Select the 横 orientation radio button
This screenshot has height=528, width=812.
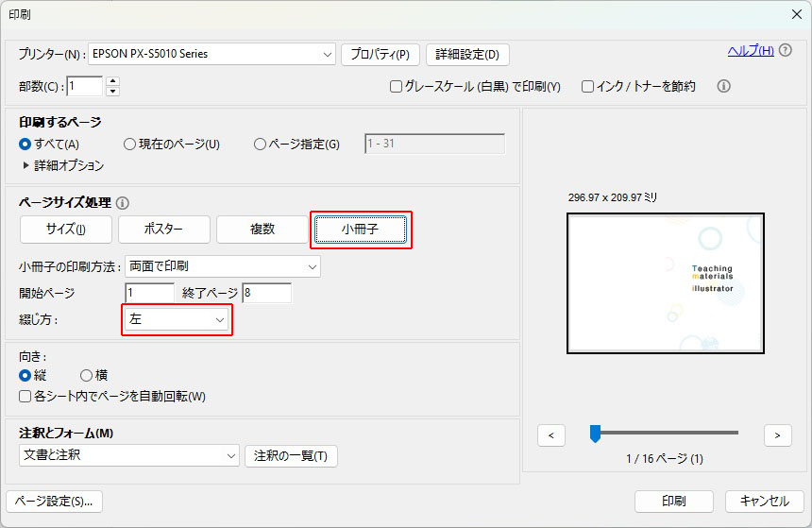pyautogui.click(x=87, y=375)
